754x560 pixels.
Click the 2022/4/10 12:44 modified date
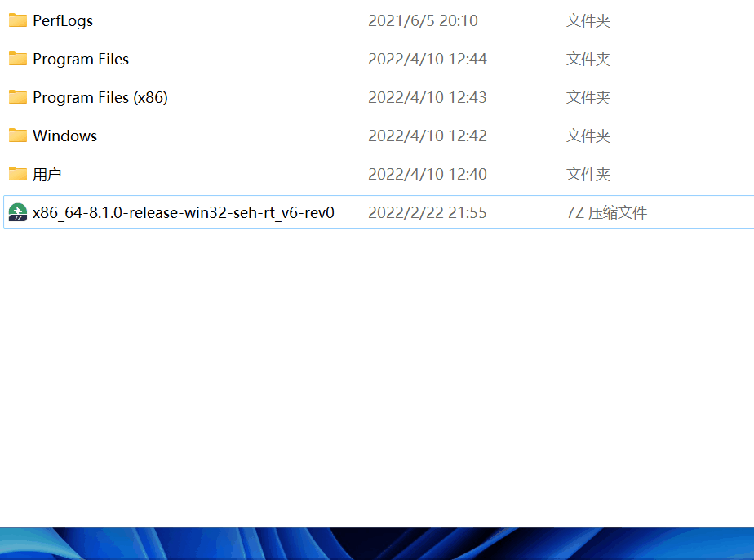pos(428,59)
